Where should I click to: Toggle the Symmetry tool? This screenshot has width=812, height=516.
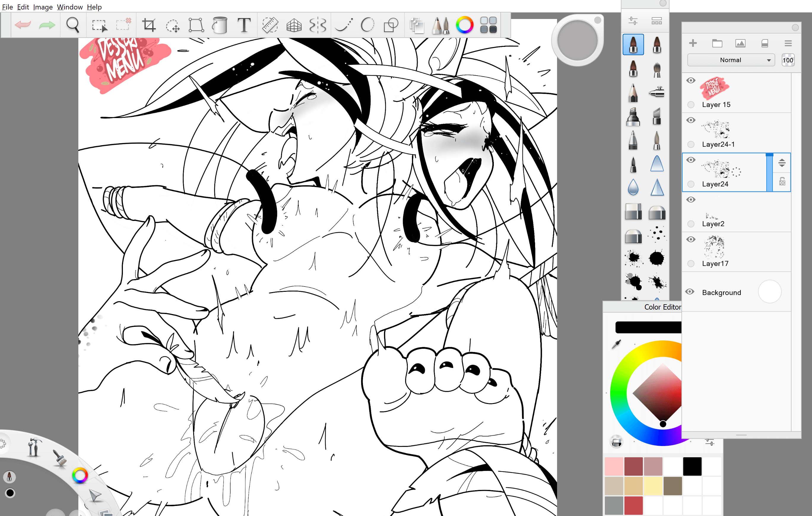pyautogui.click(x=318, y=25)
